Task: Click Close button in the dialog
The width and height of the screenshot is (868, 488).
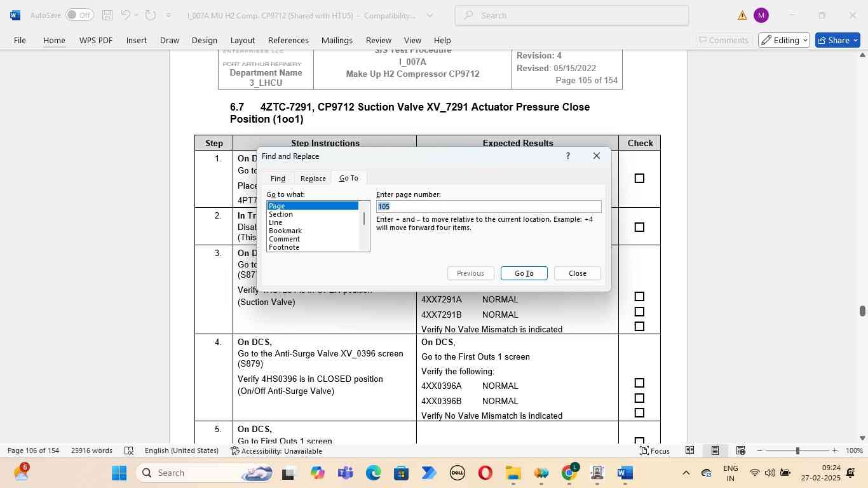Action: tap(577, 273)
